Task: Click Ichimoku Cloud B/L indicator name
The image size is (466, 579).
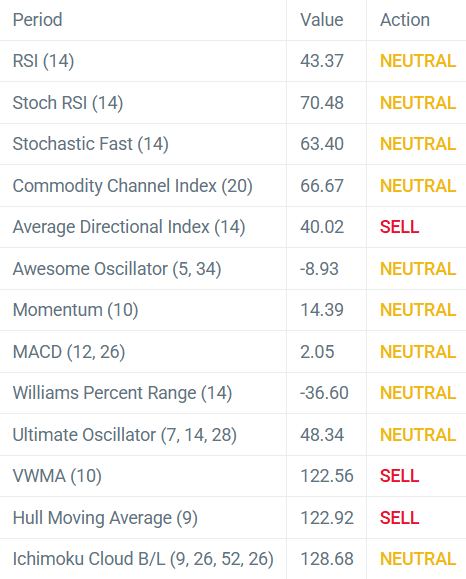Action: click(143, 559)
